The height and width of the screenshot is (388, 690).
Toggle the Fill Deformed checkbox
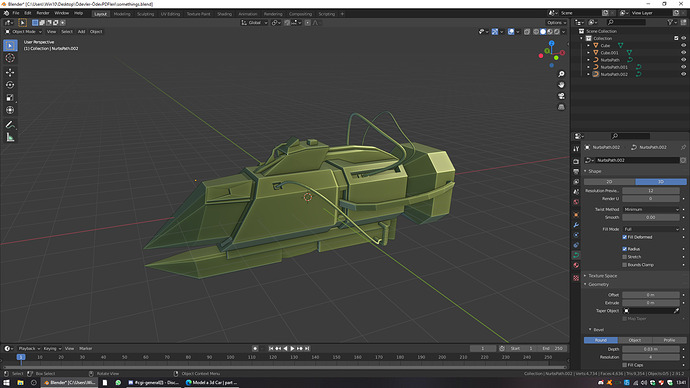(624, 237)
